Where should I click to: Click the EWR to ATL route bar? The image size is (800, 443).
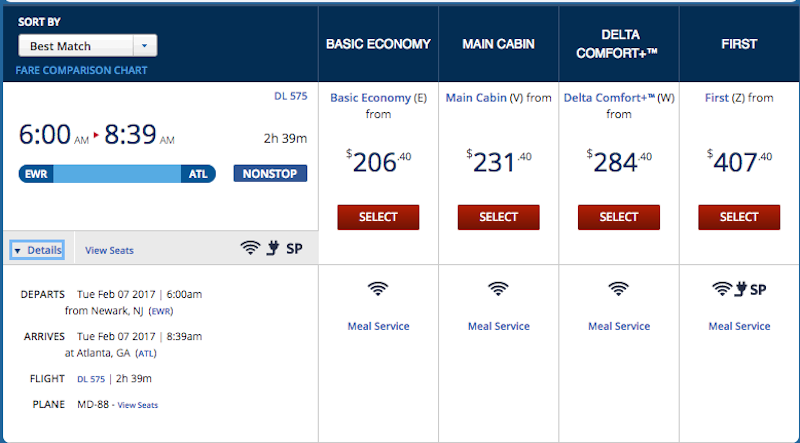click(117, 174)
